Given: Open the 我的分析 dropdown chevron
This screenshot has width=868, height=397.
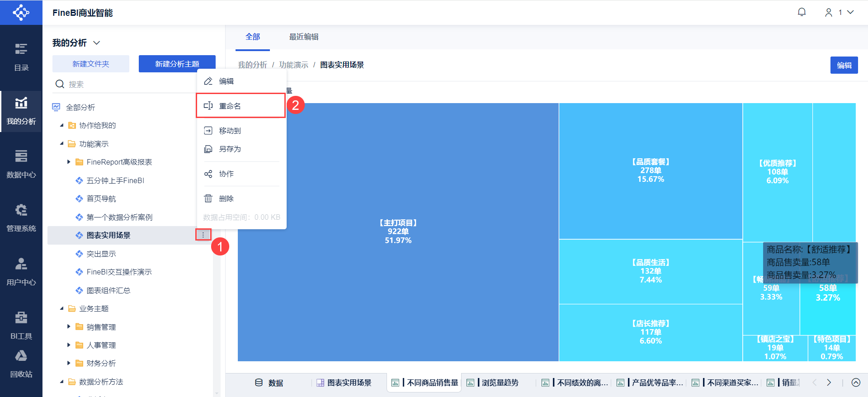Looking at the screenshot, I should [x=96, y=43].
